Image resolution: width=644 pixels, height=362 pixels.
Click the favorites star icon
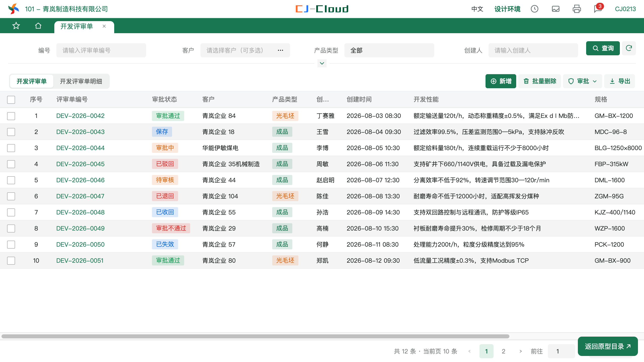[16, 26]
